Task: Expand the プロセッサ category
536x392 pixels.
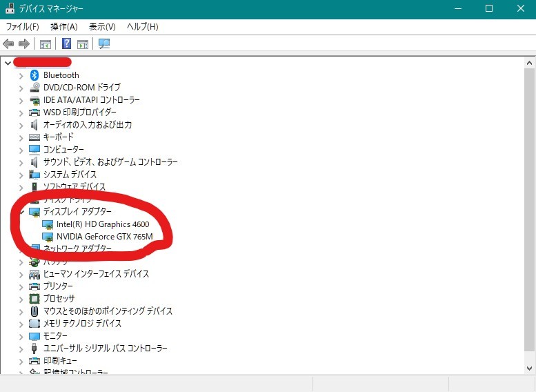Action: (x=21, y=300)
